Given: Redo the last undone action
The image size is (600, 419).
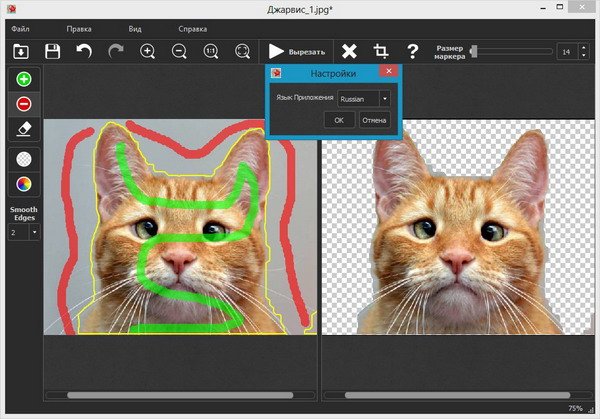Looking at the screenshot, I should coord(116,51).
